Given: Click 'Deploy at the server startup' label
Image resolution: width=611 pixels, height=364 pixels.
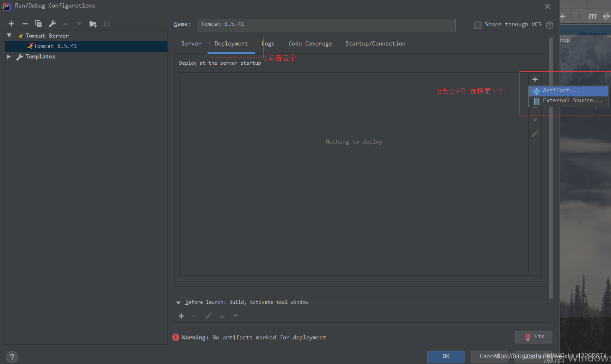Looking at the screenshot, I should coord(220,63).
